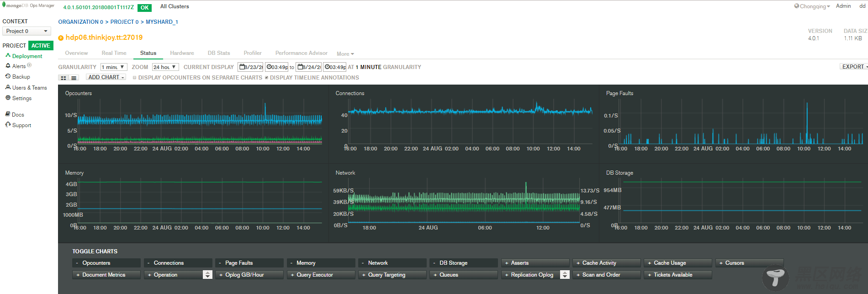Show the Queues chart
The image size is (868, 294).
464,275
